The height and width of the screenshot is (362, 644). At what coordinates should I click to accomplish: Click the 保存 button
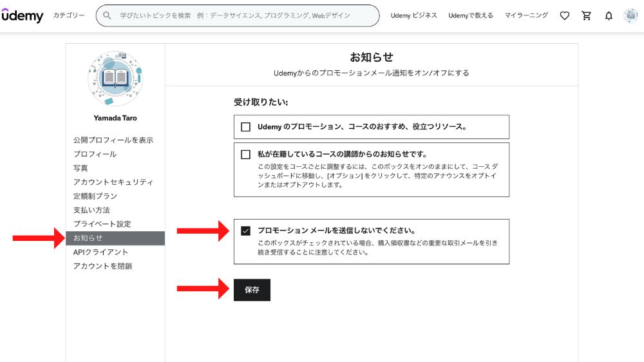[x=252, y=290]
